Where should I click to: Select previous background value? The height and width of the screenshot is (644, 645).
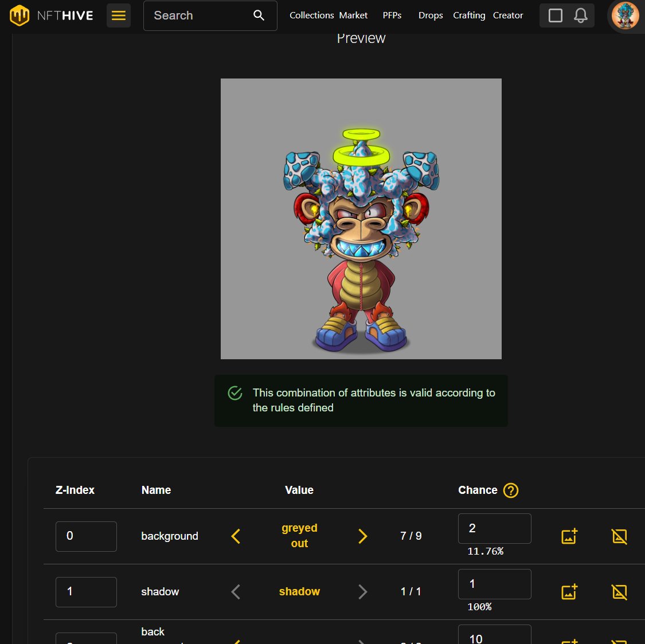[x=236, y=536]
